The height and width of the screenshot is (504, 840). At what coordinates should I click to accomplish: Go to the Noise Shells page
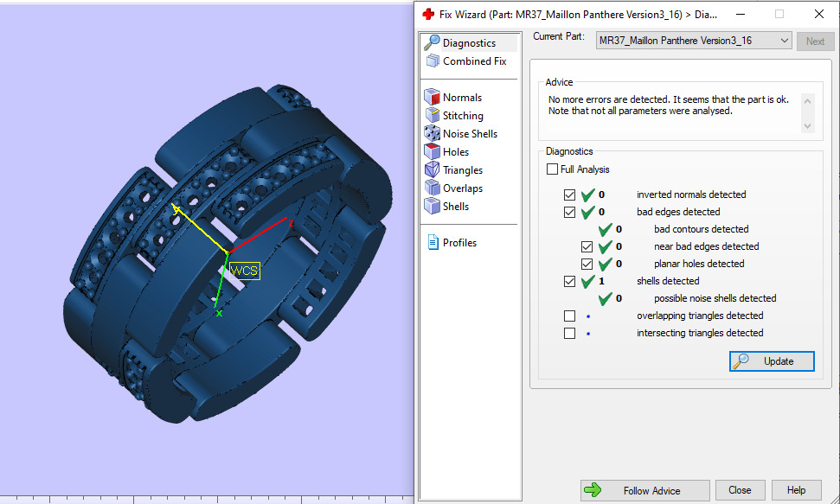tap(470, 134)
